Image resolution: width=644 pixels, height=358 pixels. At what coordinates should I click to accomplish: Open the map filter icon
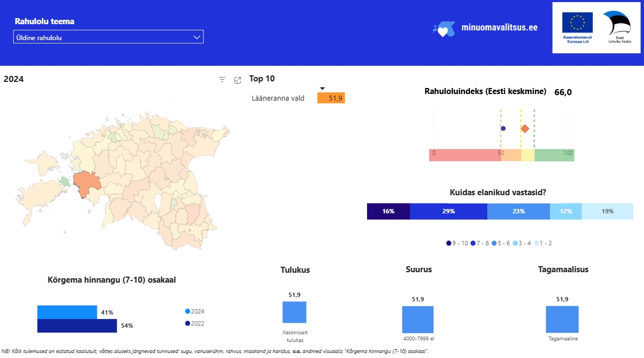pyautogui.click(x=222, y=80)
